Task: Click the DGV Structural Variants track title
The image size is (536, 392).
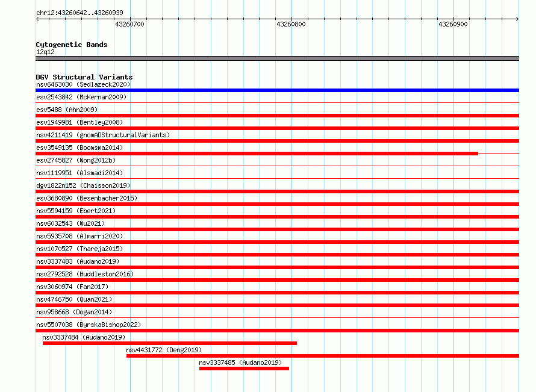Action: tap(84, 77)
